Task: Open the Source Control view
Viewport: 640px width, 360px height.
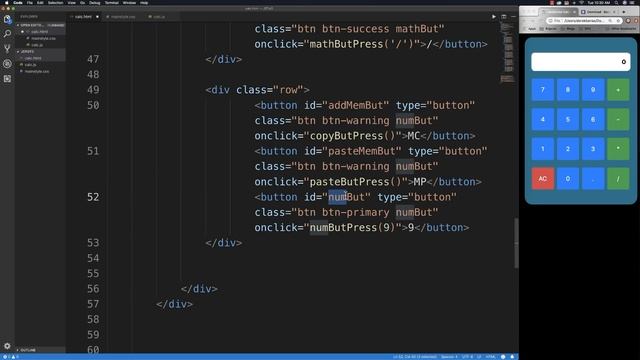Action: (7, 49)
